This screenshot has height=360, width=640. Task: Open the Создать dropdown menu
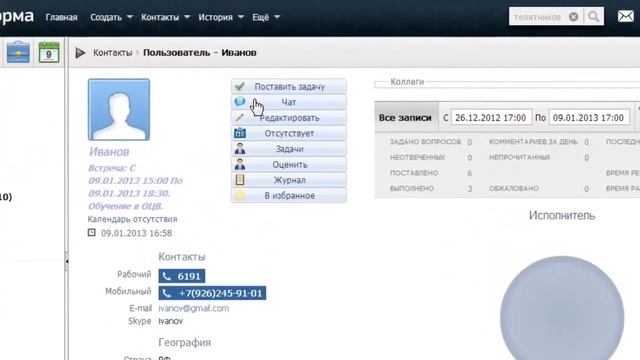click(x=111, y=17)
